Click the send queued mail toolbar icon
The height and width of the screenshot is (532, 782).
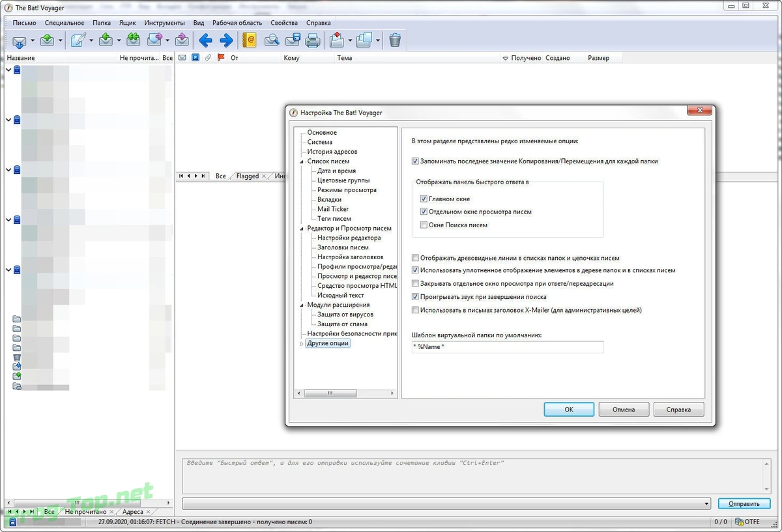tap(48, 40)
